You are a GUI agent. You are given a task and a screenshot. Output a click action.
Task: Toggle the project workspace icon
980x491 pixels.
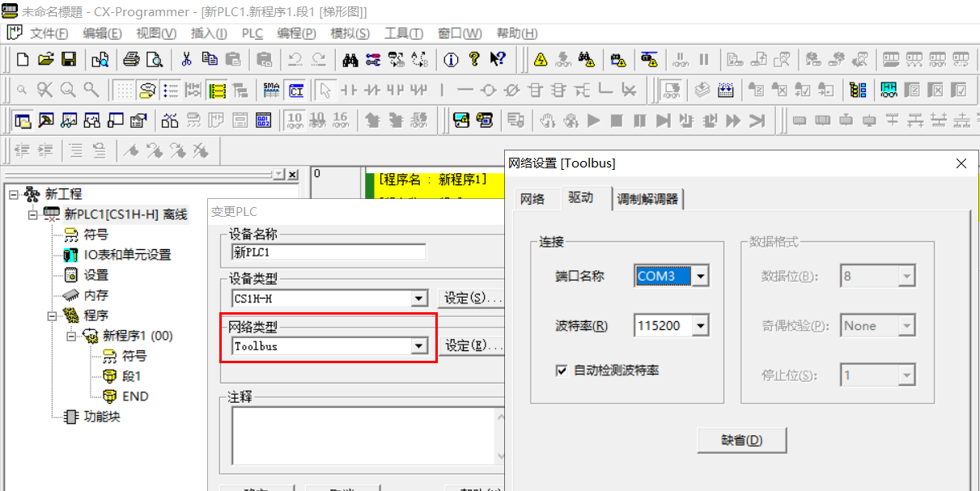point(23,121)
